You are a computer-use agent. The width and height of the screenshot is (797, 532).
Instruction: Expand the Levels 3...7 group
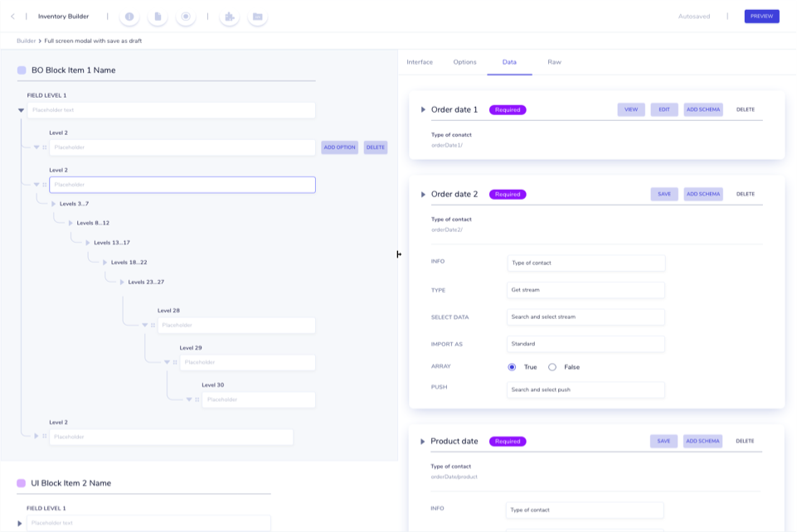(x=53, y=204)
